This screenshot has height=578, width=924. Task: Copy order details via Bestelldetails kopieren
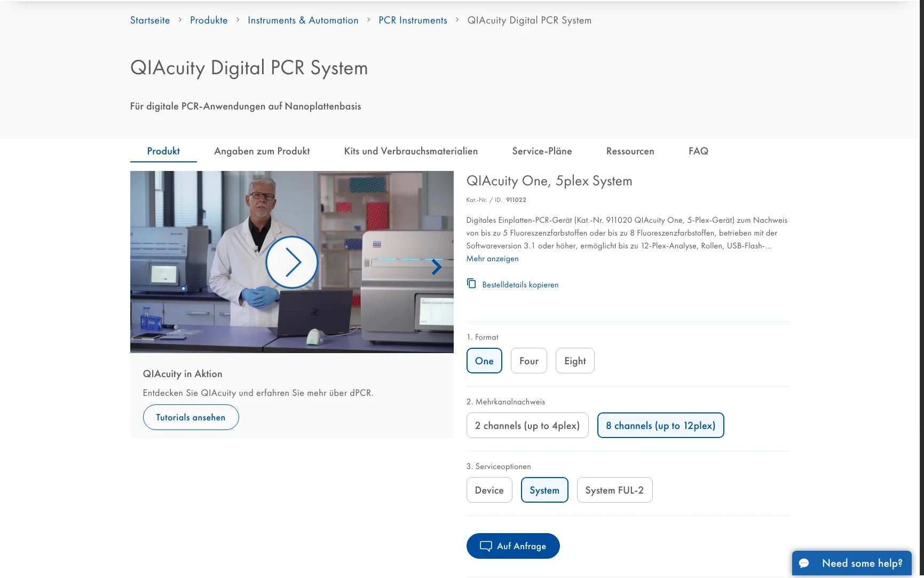(x=520, y=285)
